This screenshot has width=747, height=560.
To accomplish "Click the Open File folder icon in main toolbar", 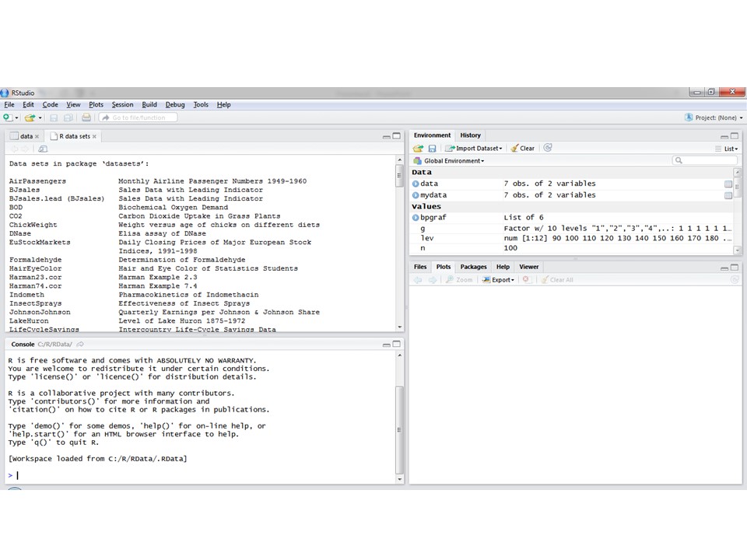I will [30, 117].
